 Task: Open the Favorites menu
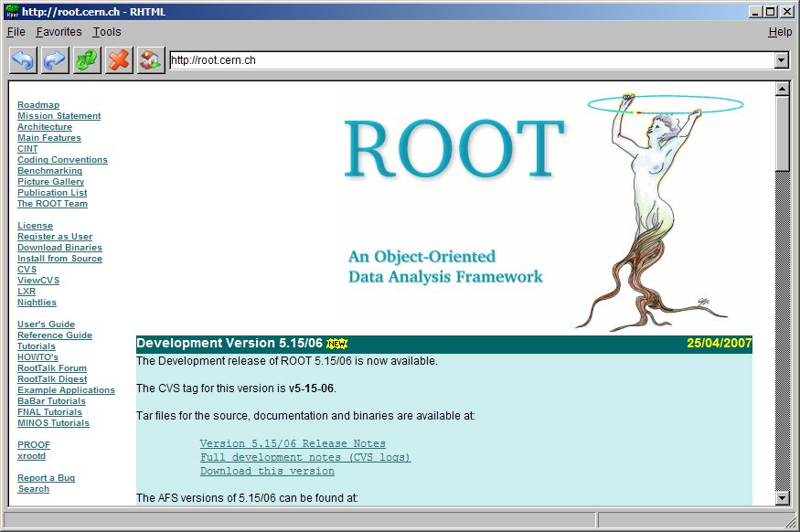coord(59,32)
